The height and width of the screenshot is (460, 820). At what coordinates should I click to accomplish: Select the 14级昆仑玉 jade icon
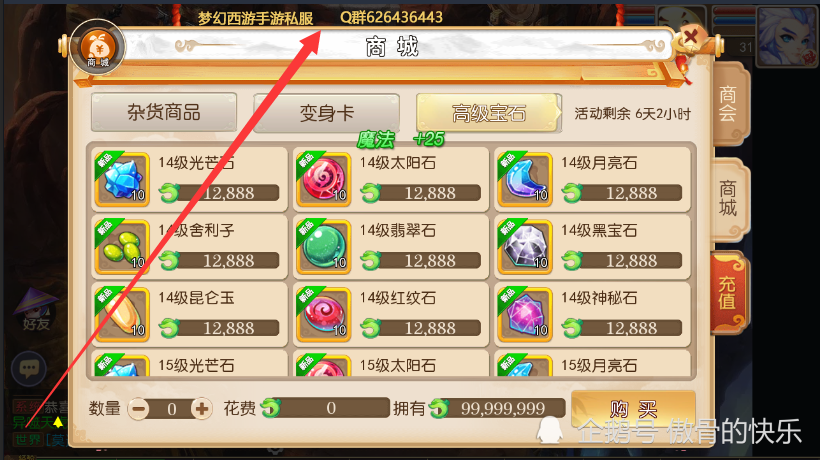122,314
